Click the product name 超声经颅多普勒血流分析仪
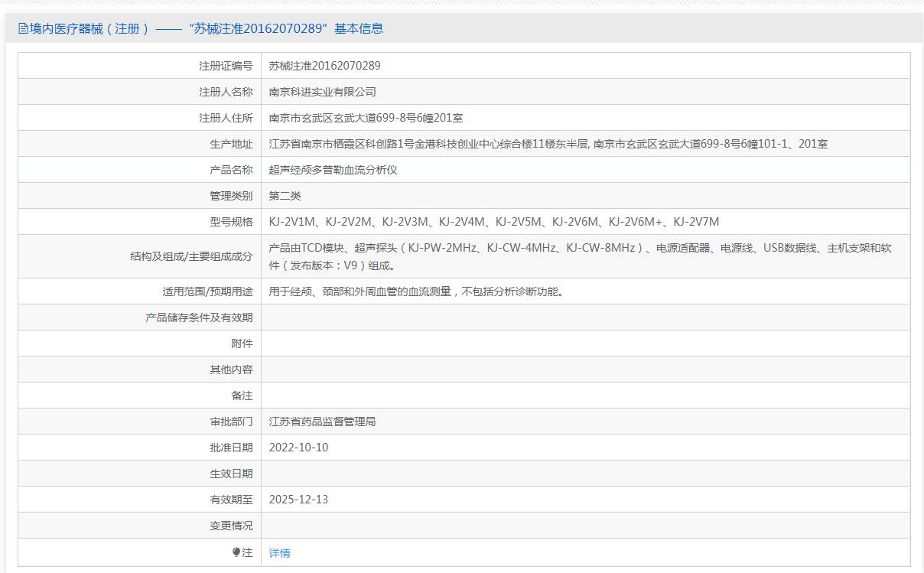Viewport: 924px width, 573px height. [x=333, y=170]
